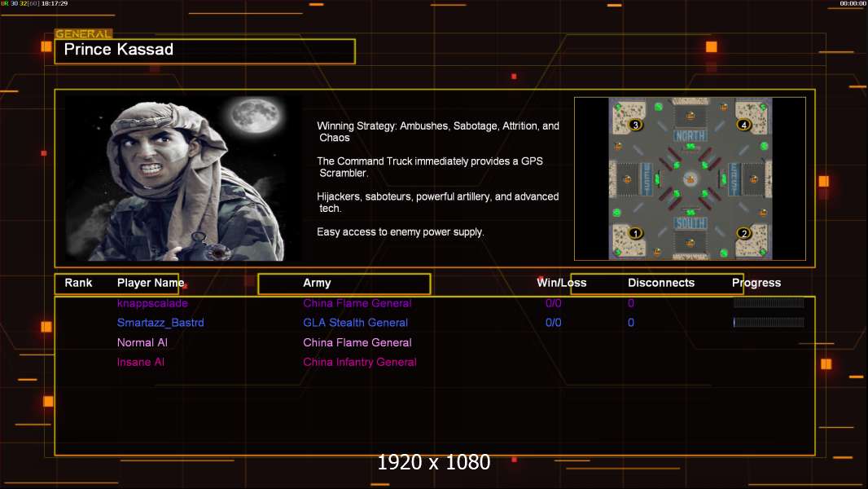This screenshot has height=489, width=868.
Task: Click the Army column header
Action: pos(317,283)
